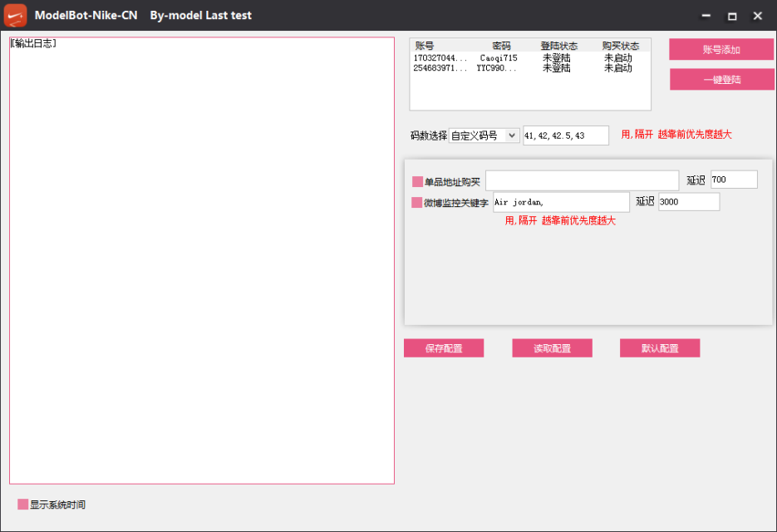The height and width of the screenshot is (532, 777).
Task: Click the 购买状态 column header
Action: (x=620, y=46)
